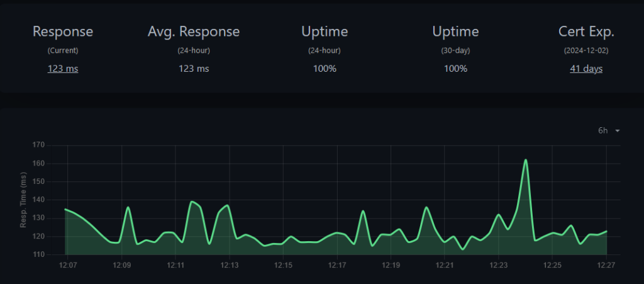Click the 'Avg. Response' heading
The image size is (644, 284).
tap(194, 31)
